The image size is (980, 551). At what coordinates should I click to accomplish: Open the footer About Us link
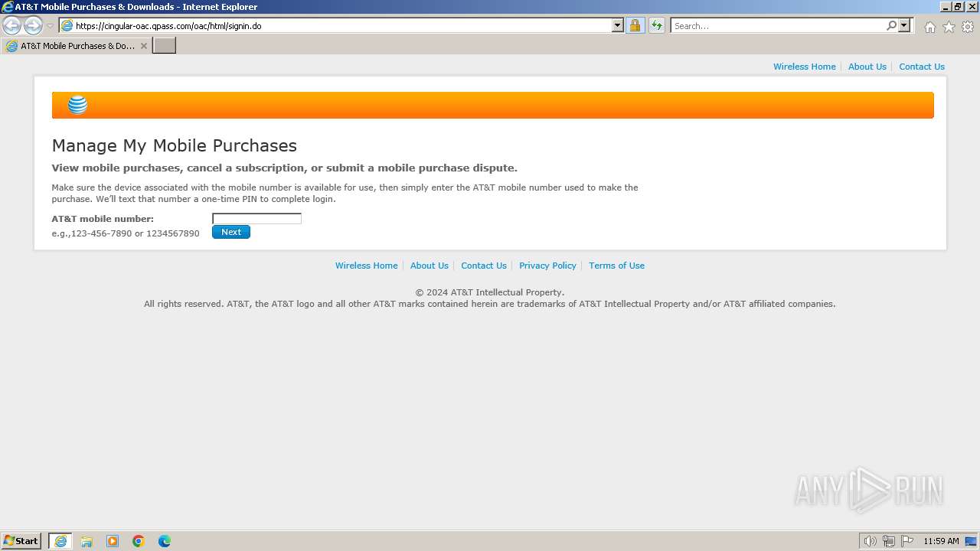429,266
